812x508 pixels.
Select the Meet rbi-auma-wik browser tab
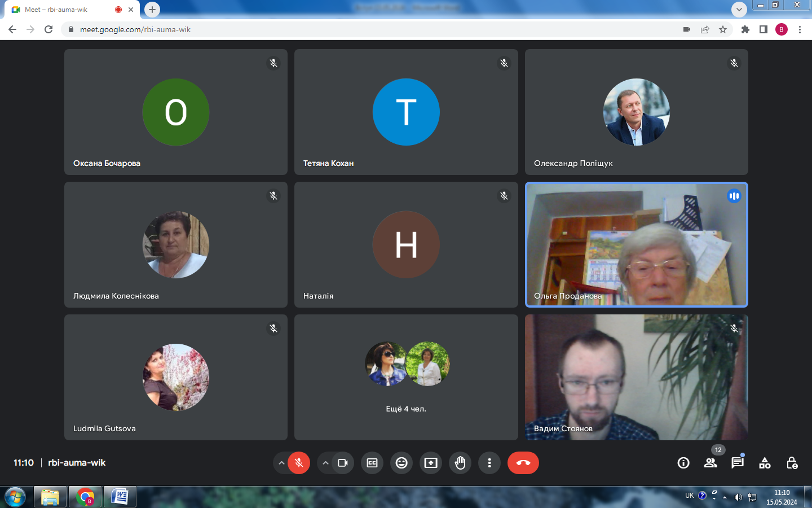62,10
